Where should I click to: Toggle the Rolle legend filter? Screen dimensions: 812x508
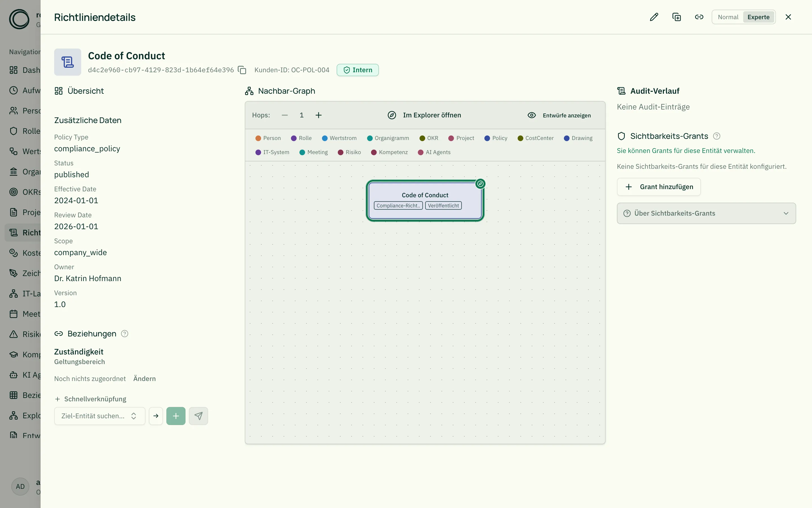click(301, 138)
